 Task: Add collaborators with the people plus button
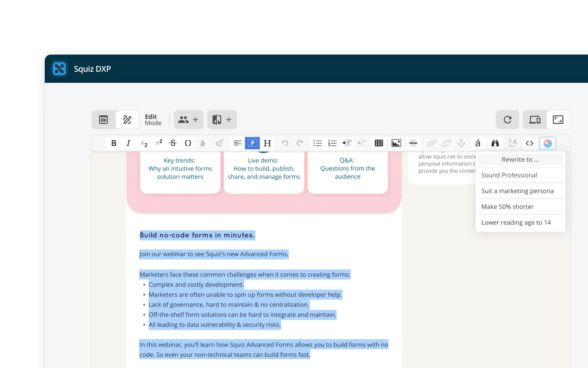click(x=188, y=120)
